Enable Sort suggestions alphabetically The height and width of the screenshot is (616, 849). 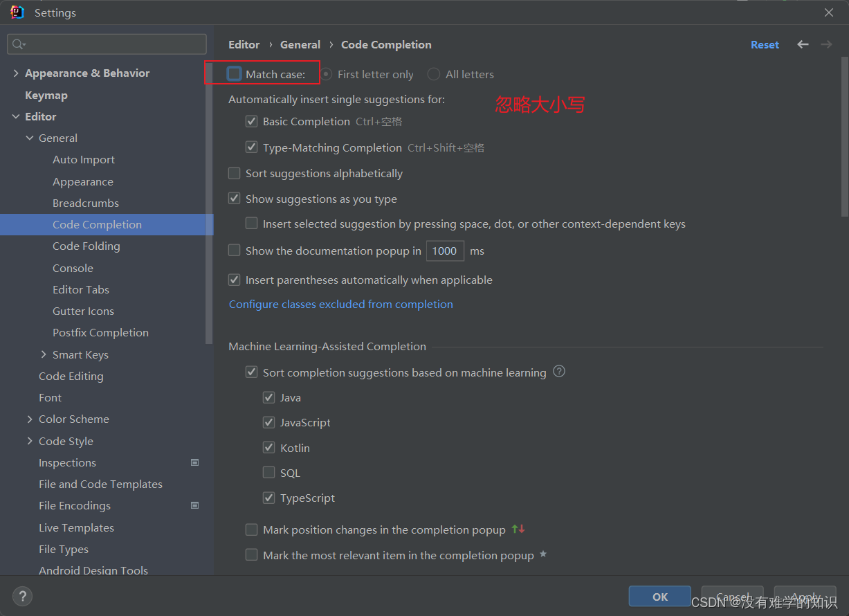[x=235, y=173]
